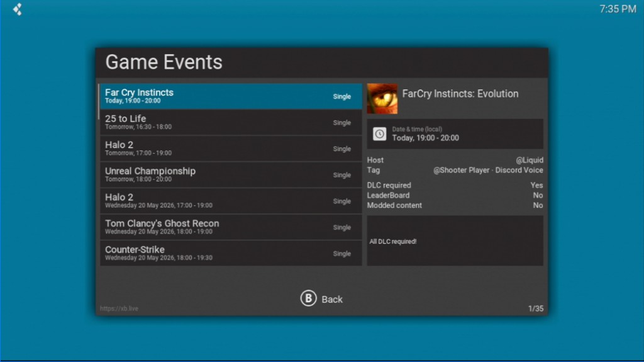This screenshot has width=644, height=362.
Task: Click the 7:35 PM clock
Action: pos(618,9)
